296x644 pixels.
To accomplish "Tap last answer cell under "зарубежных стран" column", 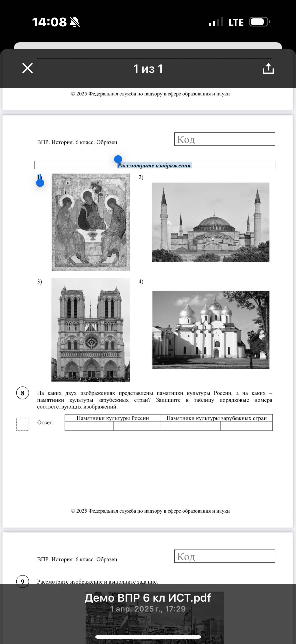I will [246, 426].
